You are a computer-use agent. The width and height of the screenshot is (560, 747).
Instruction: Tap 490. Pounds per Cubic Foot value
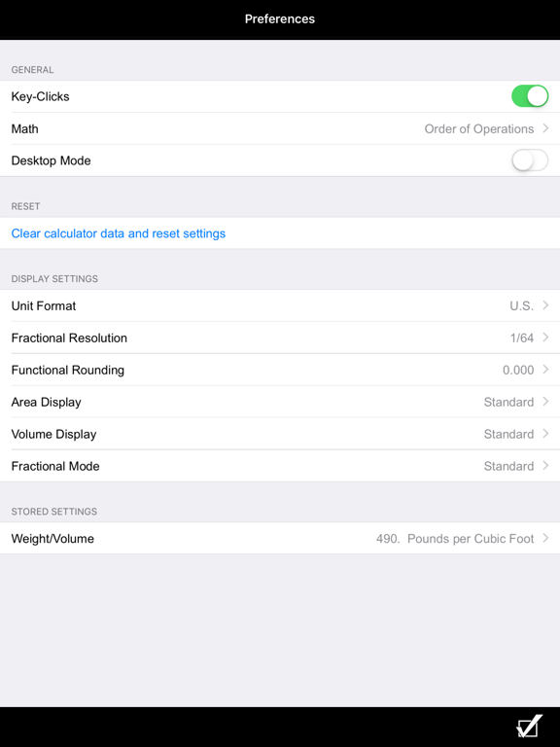[455, 539]
